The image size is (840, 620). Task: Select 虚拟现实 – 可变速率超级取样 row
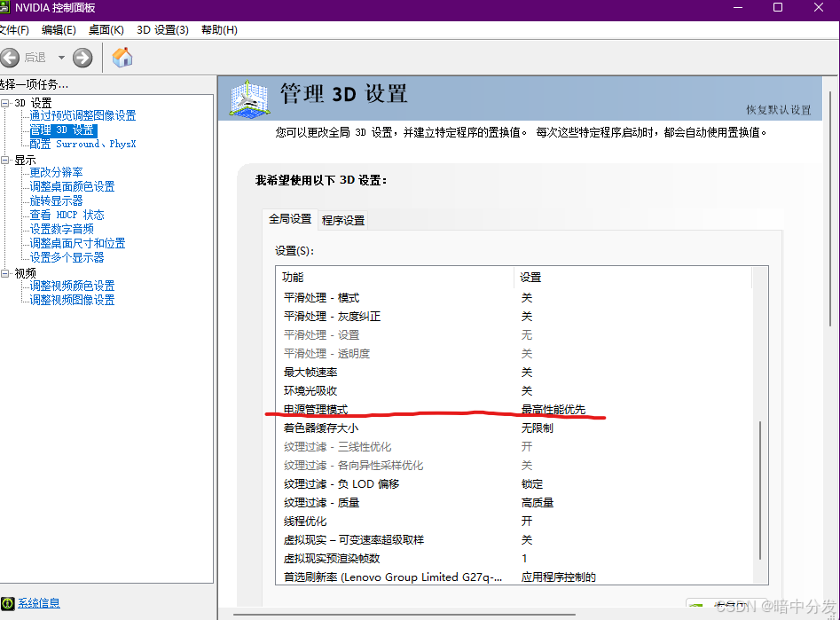click(x=514, y=540)
